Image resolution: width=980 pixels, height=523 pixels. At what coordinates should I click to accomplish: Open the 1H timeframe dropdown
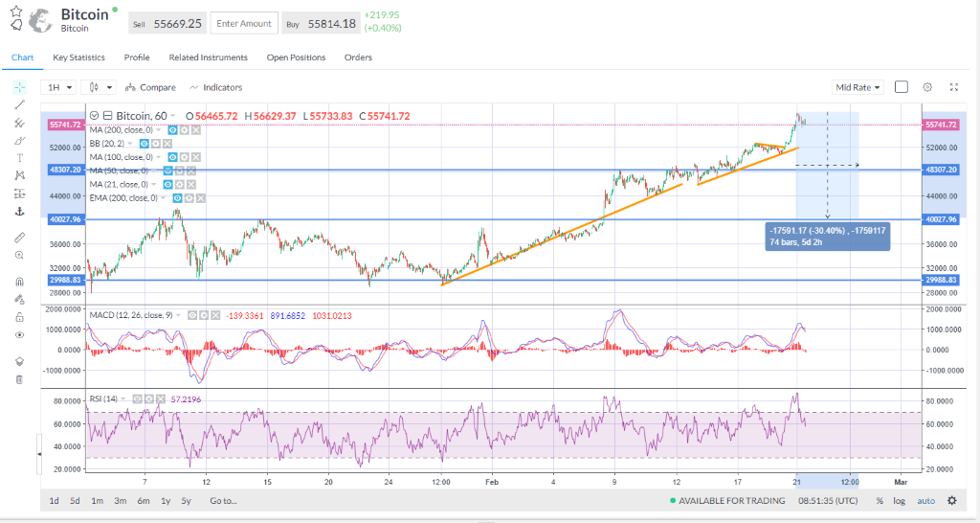pos(58,87)
